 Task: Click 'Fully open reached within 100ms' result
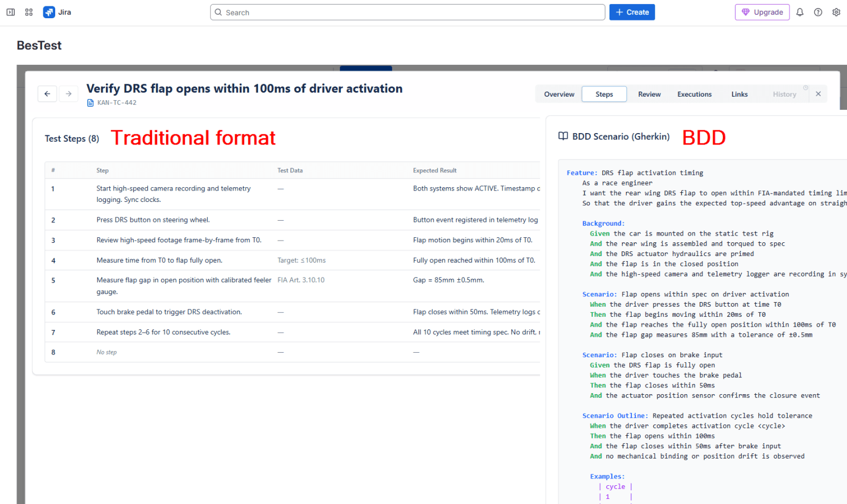(474, 261)
